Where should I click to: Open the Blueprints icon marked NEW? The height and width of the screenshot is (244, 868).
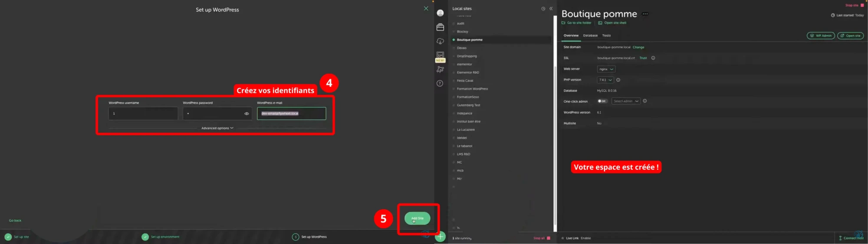(x=440, y=57)
